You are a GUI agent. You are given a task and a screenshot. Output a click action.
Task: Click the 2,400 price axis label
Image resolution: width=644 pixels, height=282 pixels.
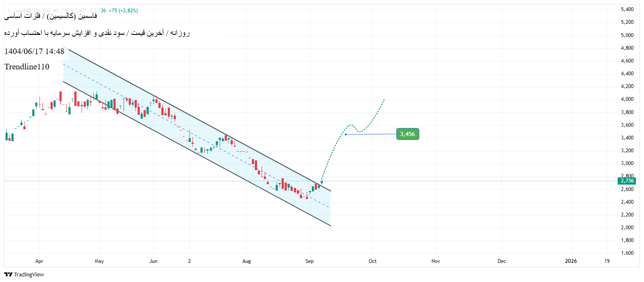coord(627,202)
